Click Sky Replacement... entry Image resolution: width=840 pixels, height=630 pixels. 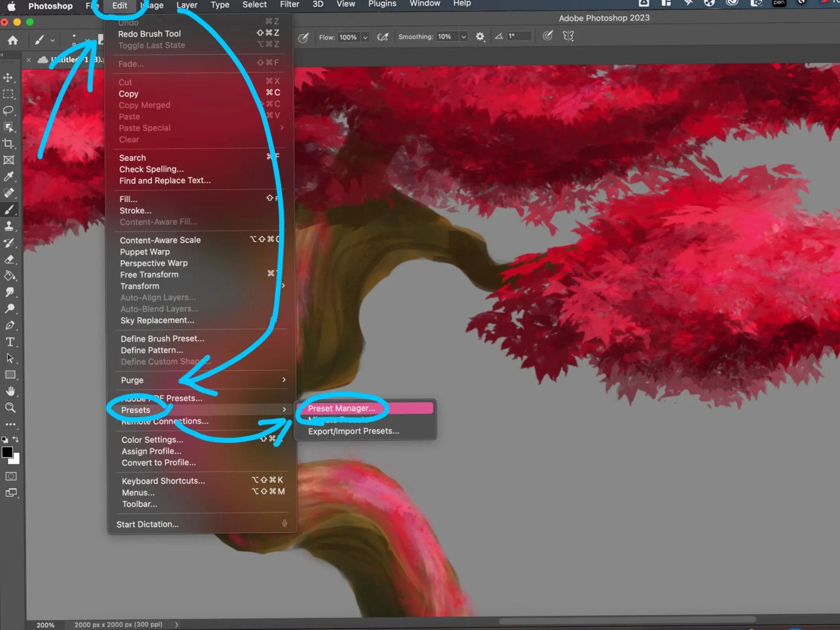[x=157, y=320]
